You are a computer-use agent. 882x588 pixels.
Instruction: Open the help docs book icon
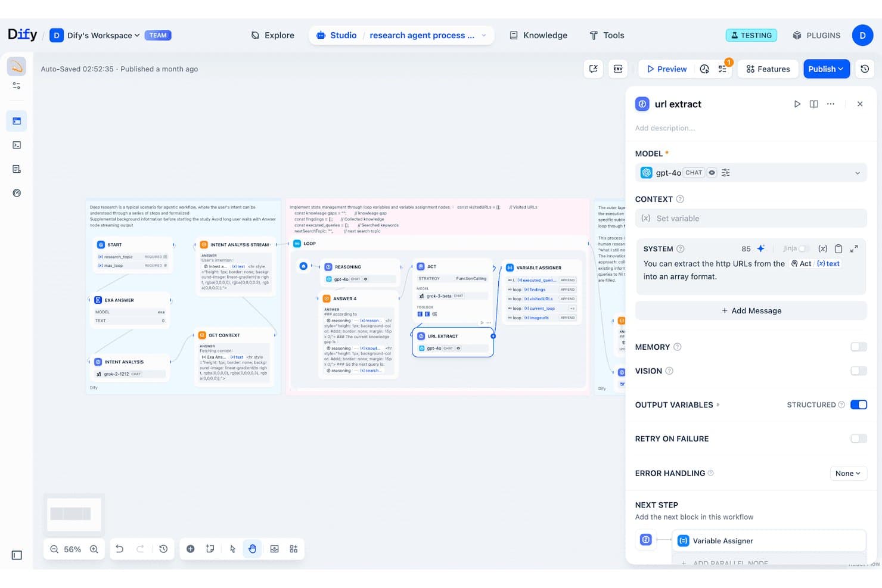point(813,104)
